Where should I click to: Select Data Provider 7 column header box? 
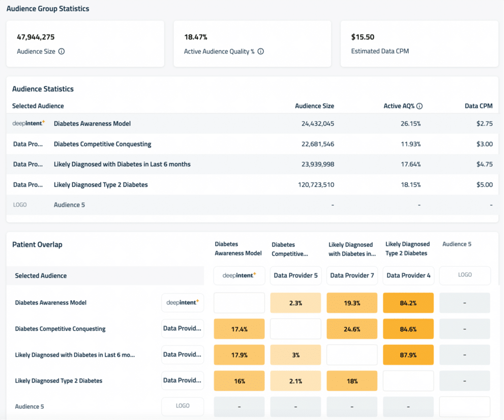pyautogui.click(x=352, y=275)
